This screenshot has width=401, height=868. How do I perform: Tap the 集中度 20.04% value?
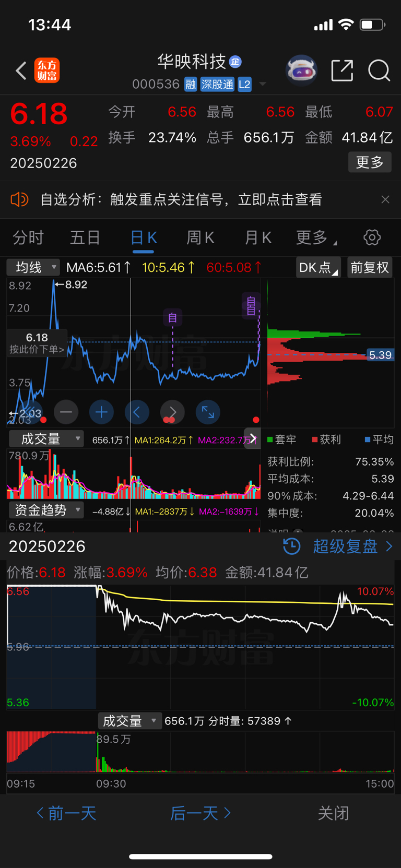(374, 513)
